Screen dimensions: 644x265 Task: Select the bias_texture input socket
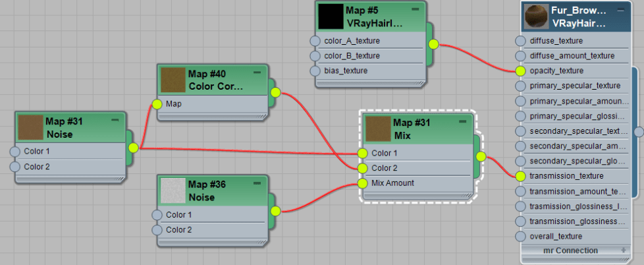pos(315,71)
